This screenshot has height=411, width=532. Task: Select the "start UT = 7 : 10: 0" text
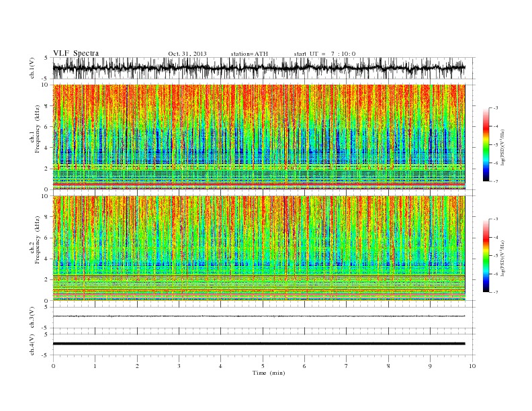click(x=324, y=54)
